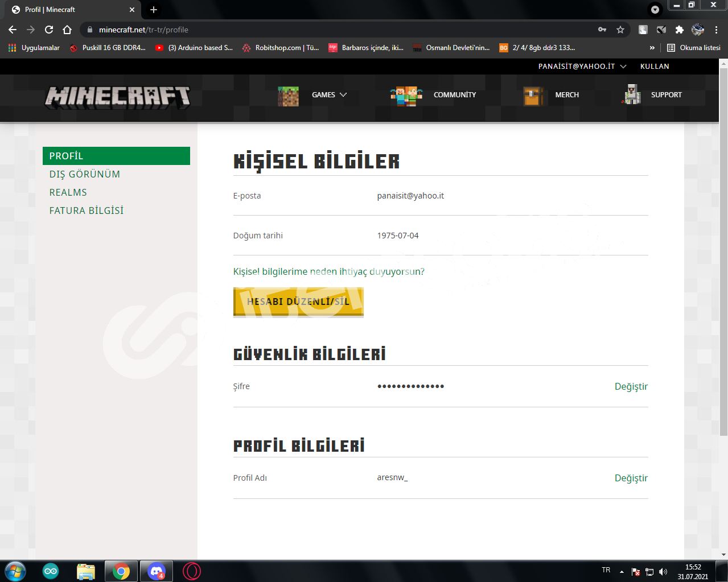Viewport: 728px width, 582px height.
Task: Click the TR language indicator
Action: (606, 570)
